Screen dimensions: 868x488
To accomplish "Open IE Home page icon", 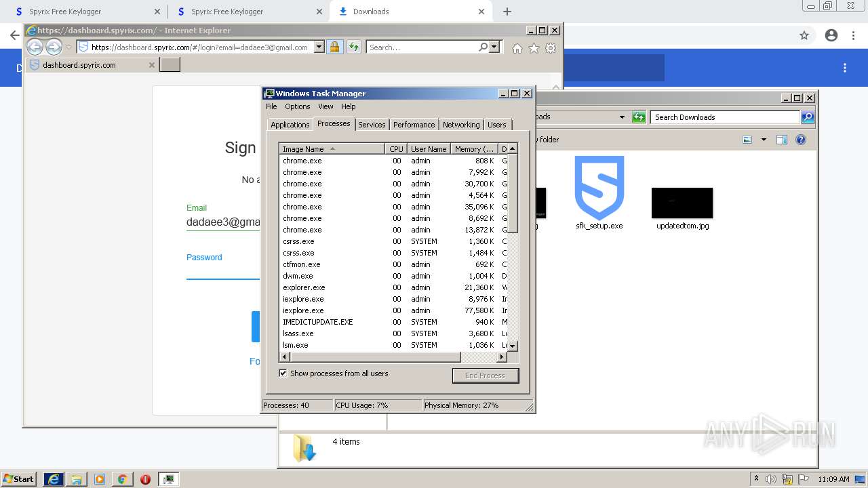I will click(517, 48).
